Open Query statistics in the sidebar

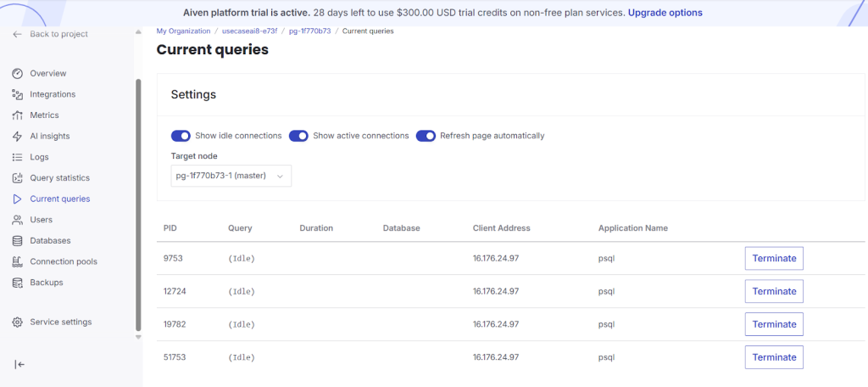(59, 178)
